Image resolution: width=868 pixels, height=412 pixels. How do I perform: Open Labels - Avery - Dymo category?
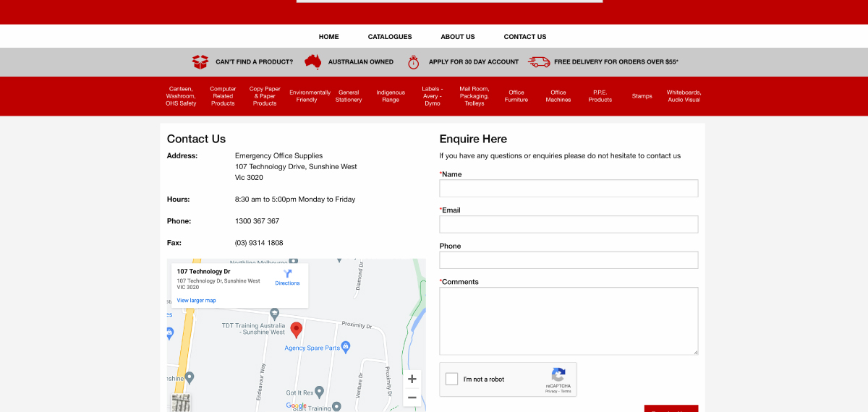point(433,96)
